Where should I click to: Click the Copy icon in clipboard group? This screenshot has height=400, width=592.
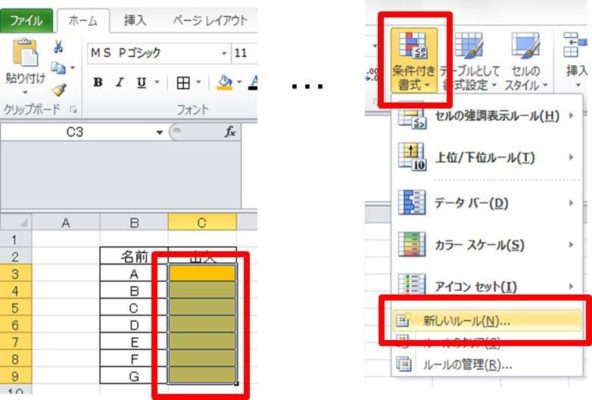(58, 68)
